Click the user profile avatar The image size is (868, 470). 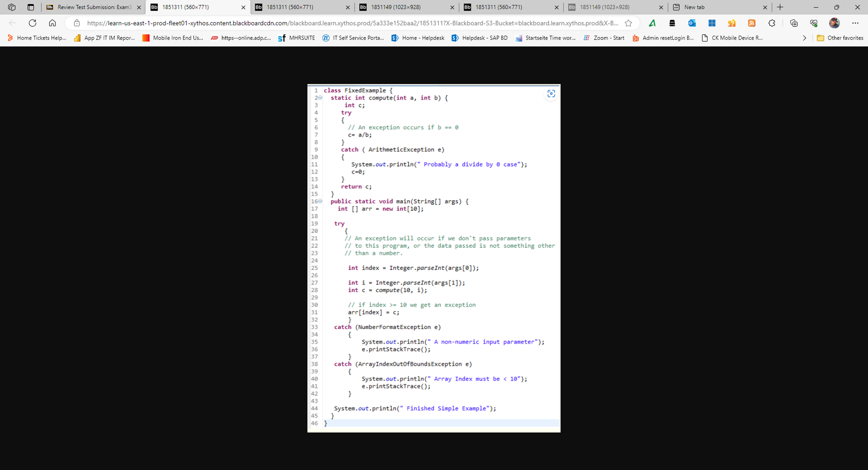point(834,23)
